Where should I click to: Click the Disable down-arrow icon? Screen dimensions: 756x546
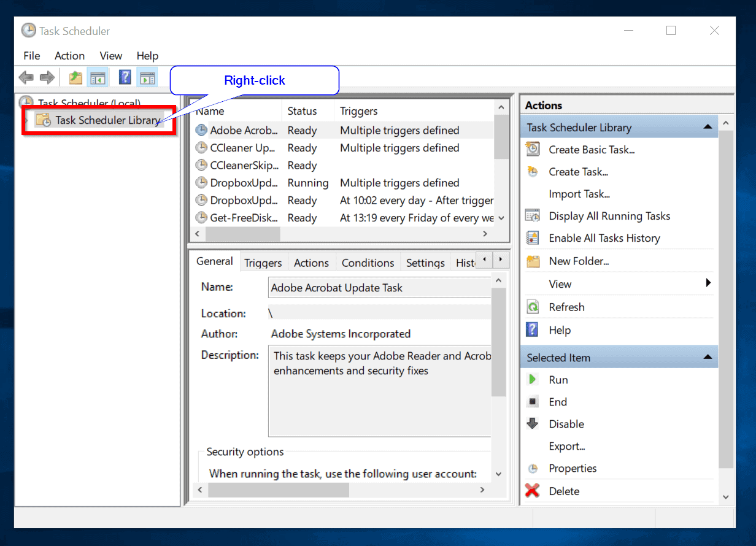[533, 424]
